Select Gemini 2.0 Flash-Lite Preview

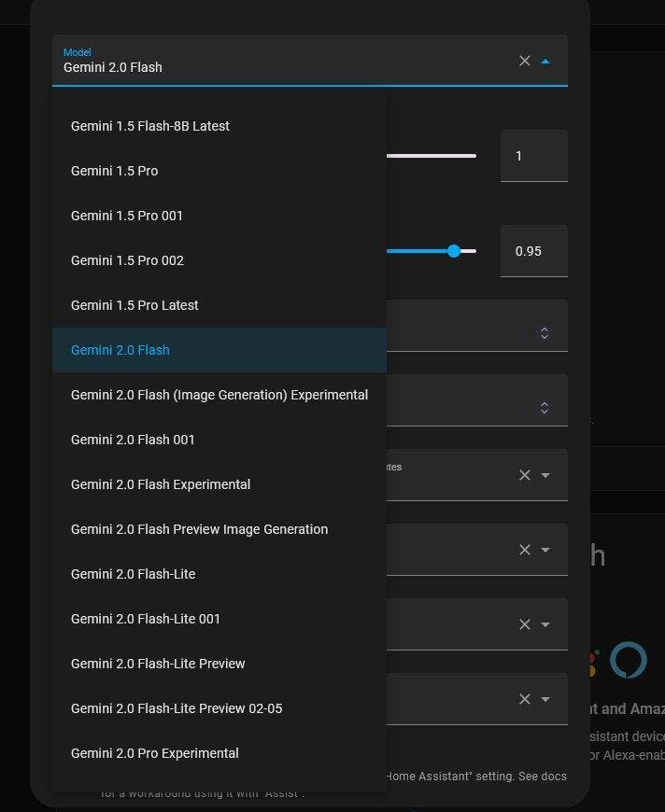[x=158, y=664]
